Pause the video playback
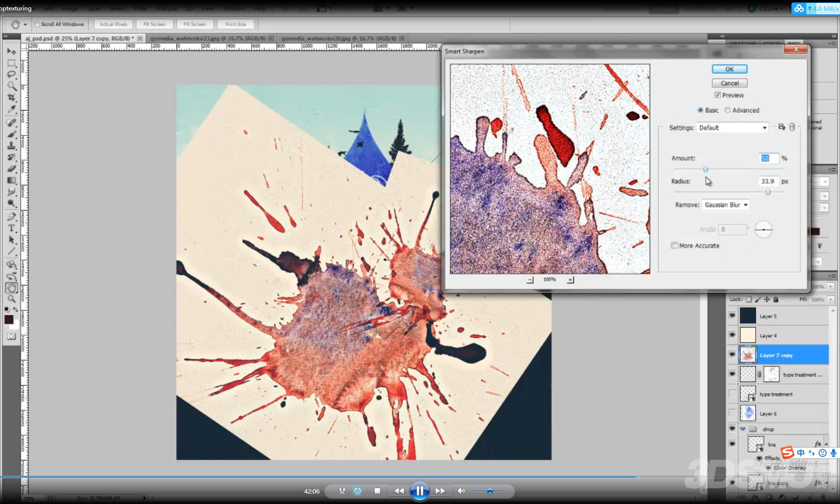Viewport: 840px width, 504px height. (419, 491)
